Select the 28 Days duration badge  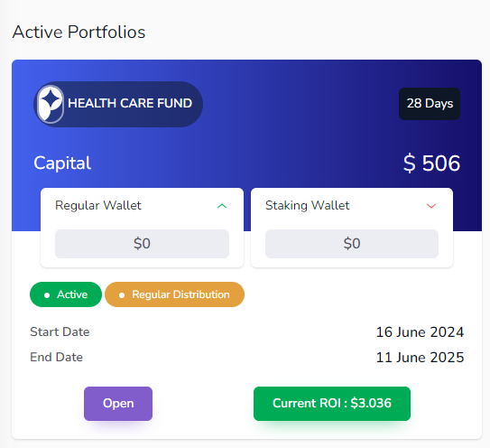click(430, 104)
